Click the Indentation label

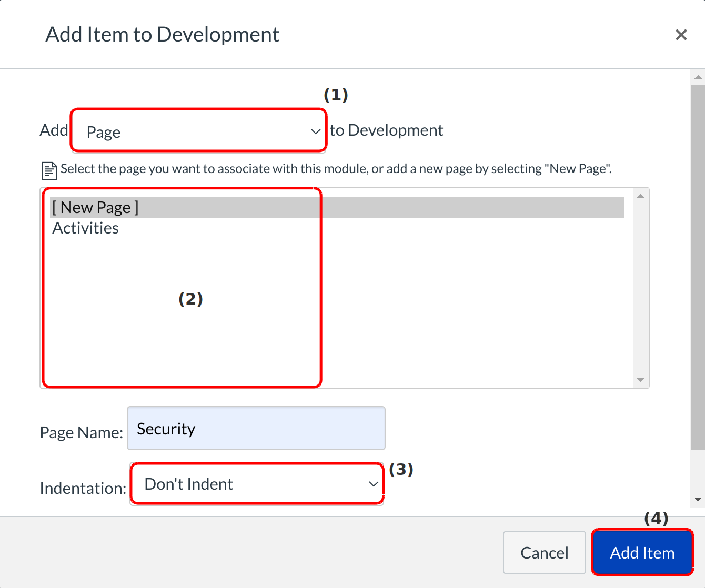[83, 488]
